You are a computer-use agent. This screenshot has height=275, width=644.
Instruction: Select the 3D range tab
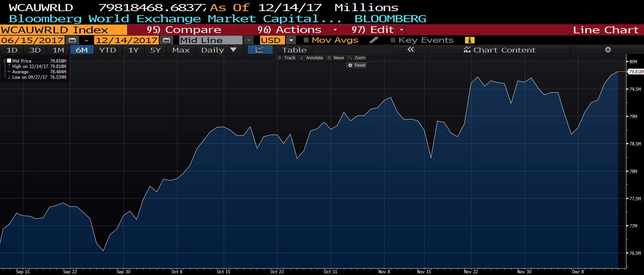point(35,50)
